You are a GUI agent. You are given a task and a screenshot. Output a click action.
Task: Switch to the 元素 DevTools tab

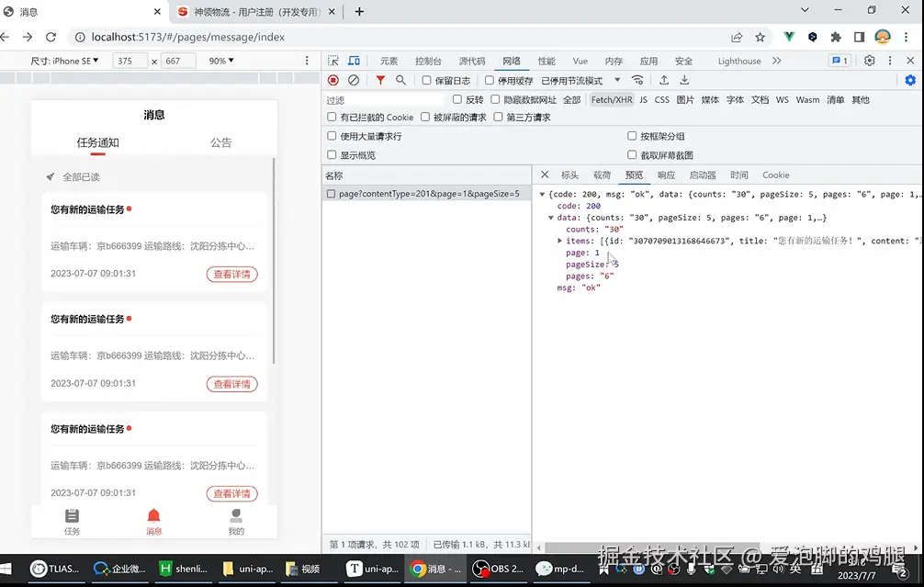(389, 61)
